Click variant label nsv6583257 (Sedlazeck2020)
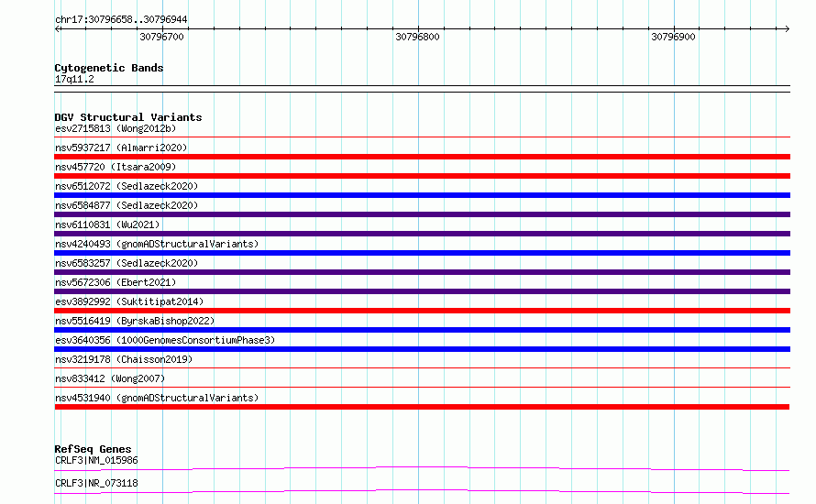 tap(127, 263)
